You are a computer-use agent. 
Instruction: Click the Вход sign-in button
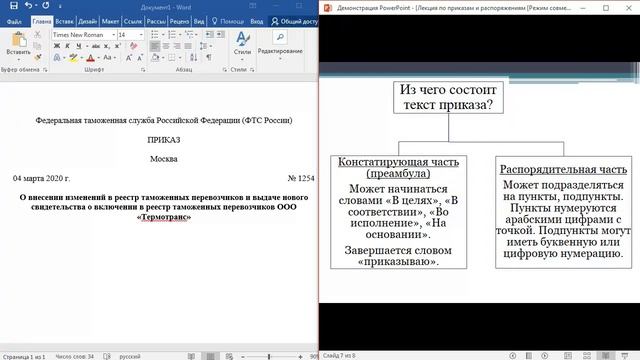(x=257, y=22)
